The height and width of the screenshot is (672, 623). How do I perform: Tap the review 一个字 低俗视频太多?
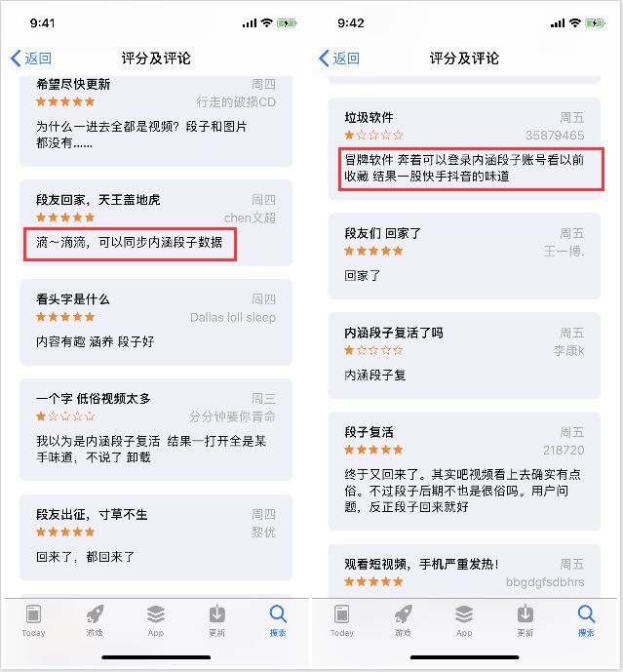[156, 429]
